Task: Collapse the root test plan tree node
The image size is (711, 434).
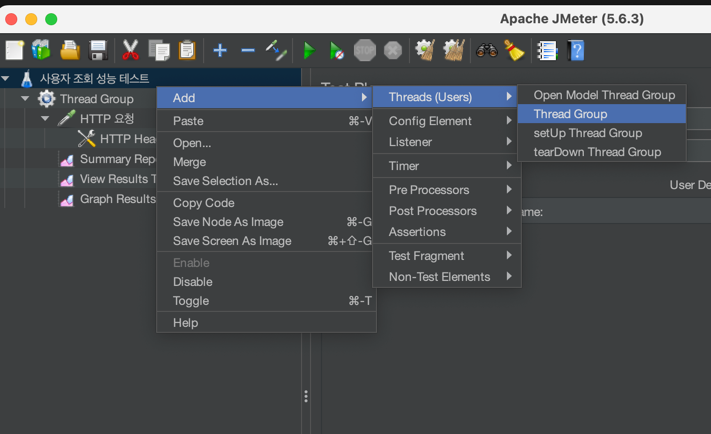Action: (6, 79)
